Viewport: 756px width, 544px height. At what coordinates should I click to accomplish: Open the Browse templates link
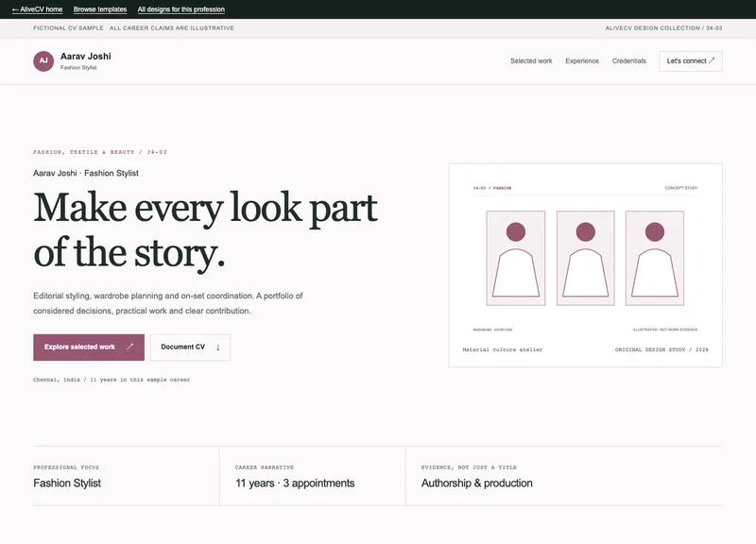[x=100, y=9]
